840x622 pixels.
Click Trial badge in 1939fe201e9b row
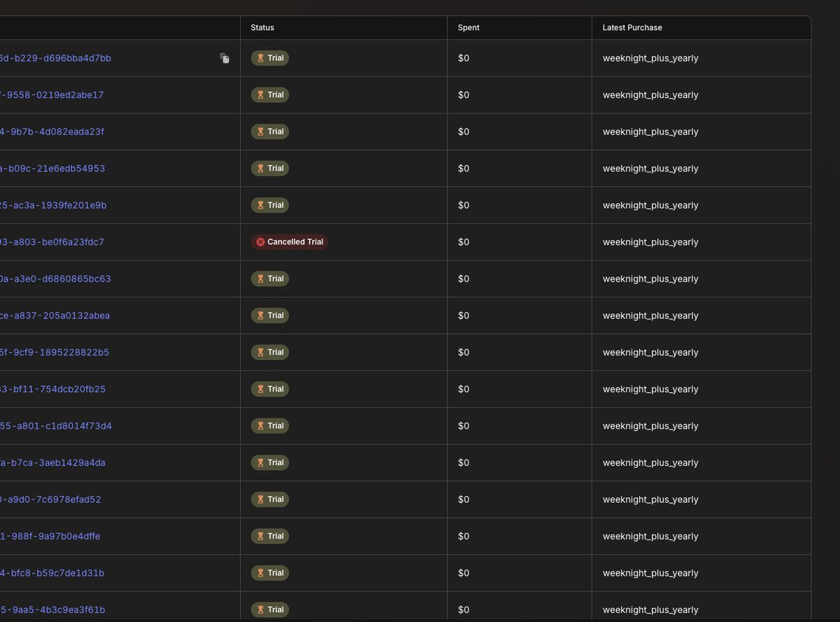pos(270,205)
